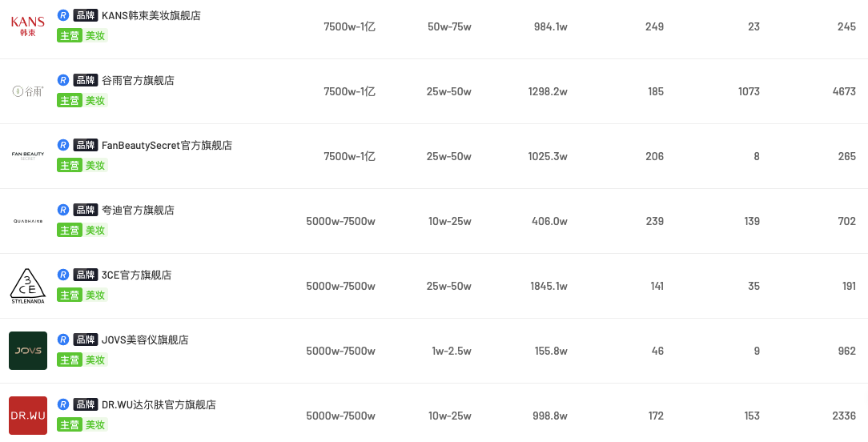Open FanBeautySecret官方旗舰店 store details
The height and width of the screenshot is (442, 868).
167,145
